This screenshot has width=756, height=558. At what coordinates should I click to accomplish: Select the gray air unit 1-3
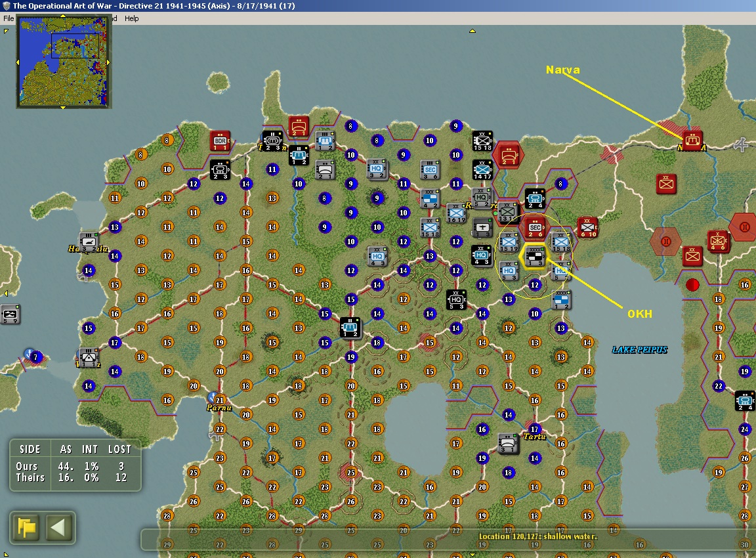click(482, 228)
